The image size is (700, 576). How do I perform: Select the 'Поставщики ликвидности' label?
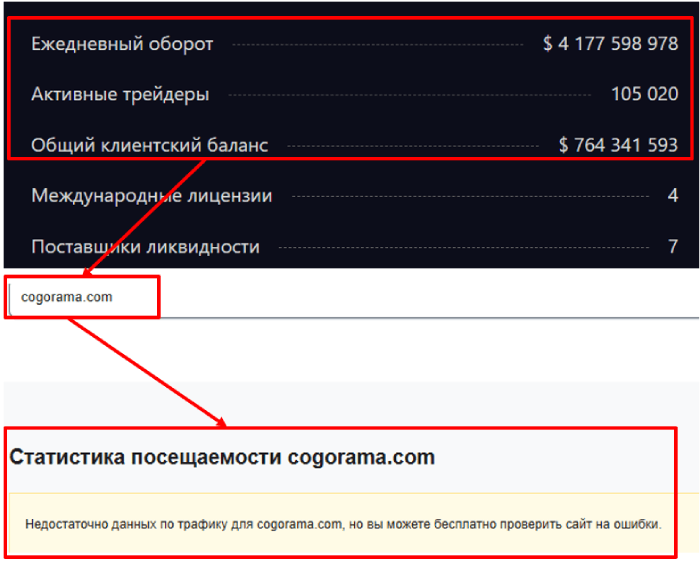point(146,247)
